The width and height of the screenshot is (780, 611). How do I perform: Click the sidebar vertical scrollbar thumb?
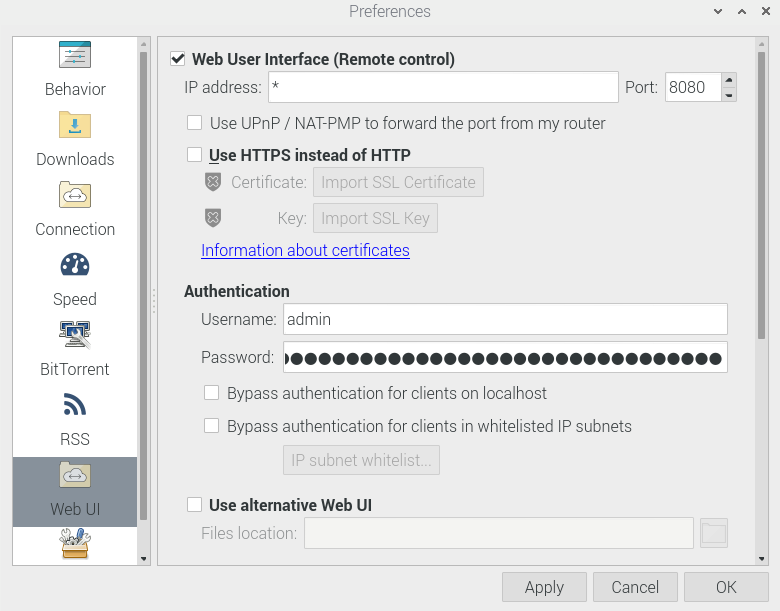143,286
